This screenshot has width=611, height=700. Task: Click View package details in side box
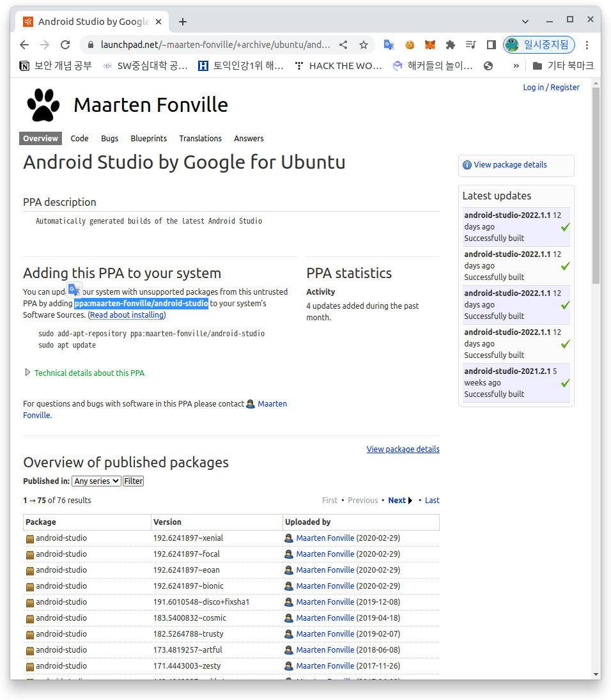[510, 165]
